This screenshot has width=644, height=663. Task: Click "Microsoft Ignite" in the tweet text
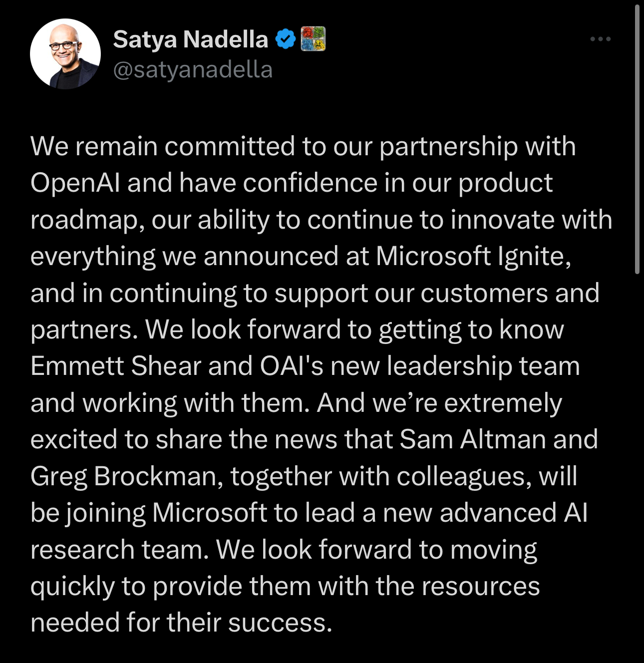pyautogui.click(x=472, y=257)
